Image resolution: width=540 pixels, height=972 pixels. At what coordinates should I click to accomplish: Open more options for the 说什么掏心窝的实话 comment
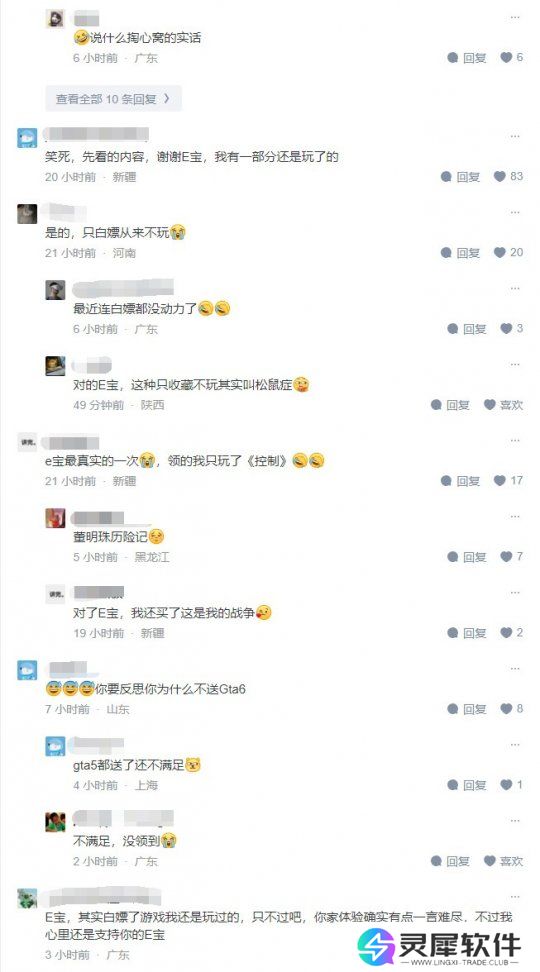click(x=515, y=17)
